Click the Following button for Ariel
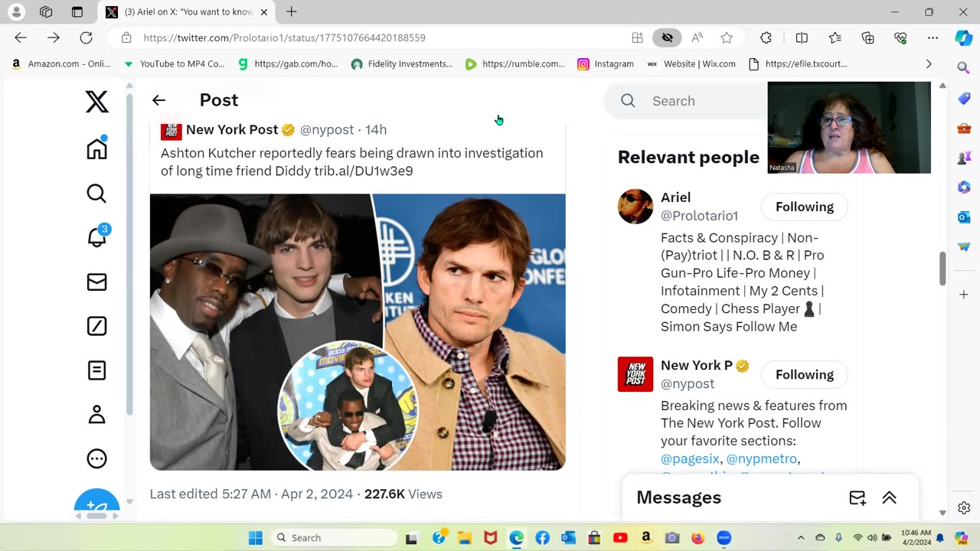This screenshot has width=980, height=551. point(804,207)
